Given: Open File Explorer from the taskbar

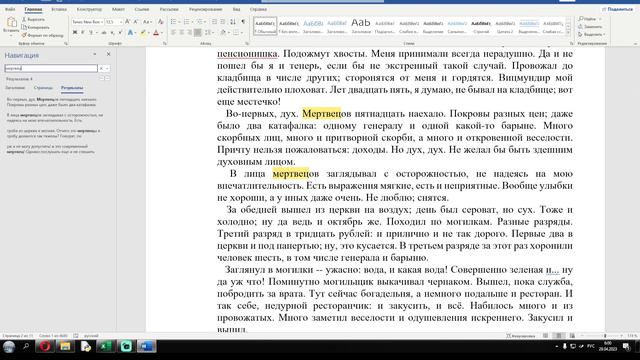Looking at the screenshot, I should coord(65,347).
